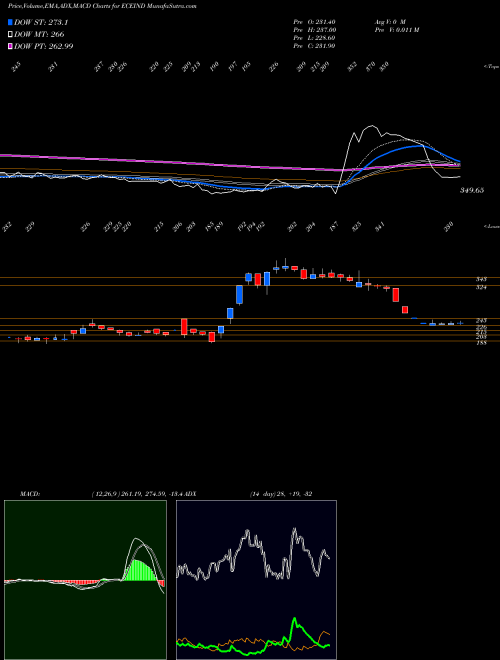
Task: Click the 'Pre O: 231.40' open value
Action: (x=314, y=22)
